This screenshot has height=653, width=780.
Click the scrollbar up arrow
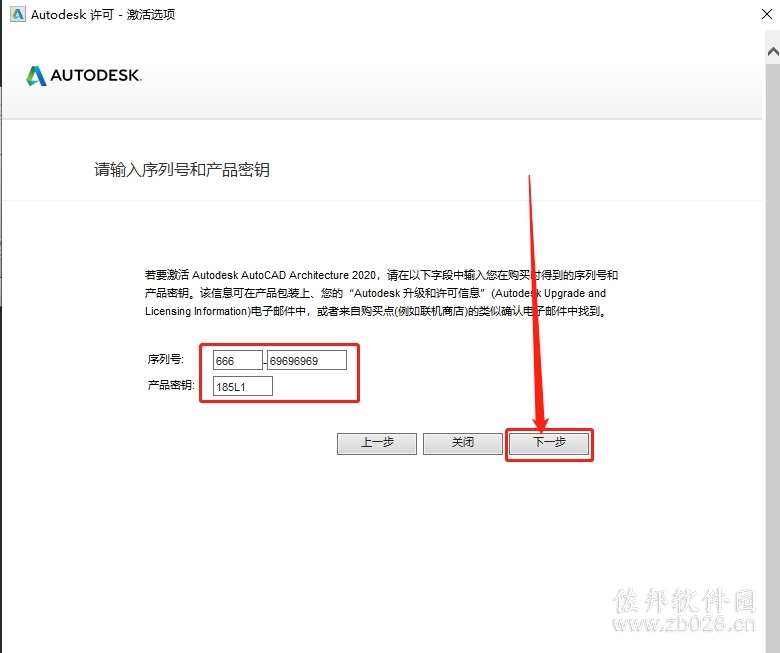tap(773, 51)
